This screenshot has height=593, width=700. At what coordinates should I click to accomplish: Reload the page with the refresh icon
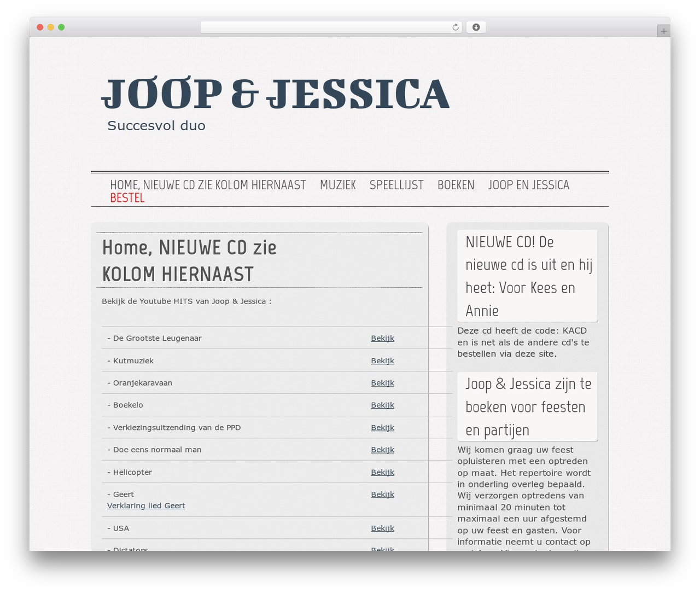point(455,27)
